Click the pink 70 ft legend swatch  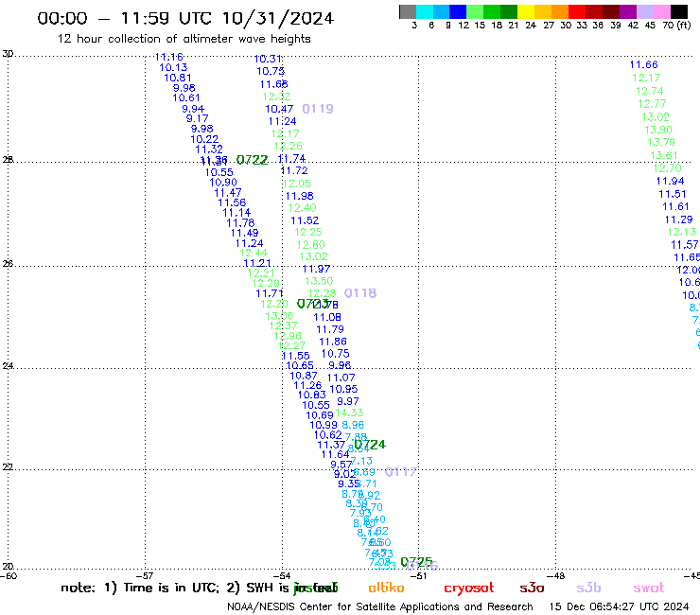[x=661, y=12]
